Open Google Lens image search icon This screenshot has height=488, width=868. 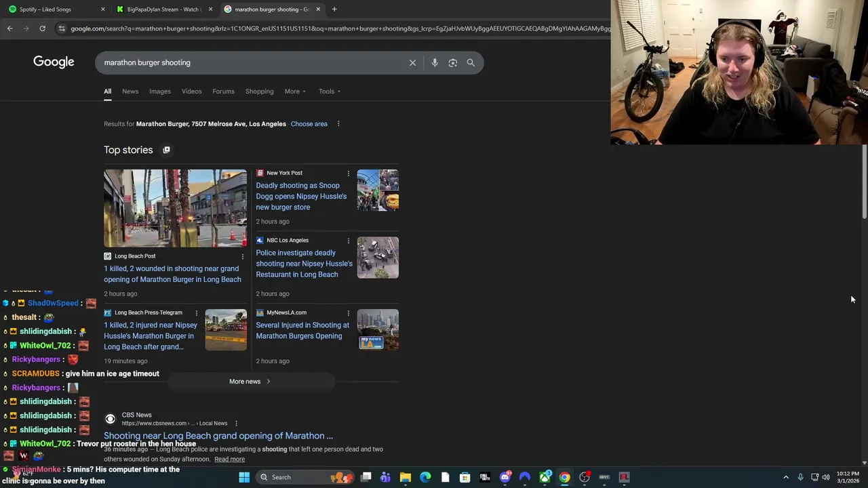point(452,62)
